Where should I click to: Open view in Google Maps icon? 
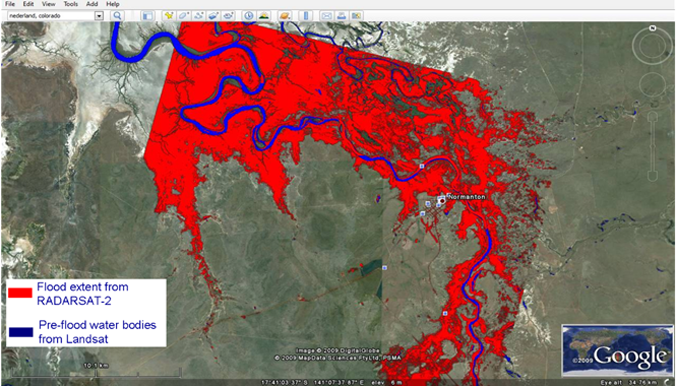[x=356, y=16]
